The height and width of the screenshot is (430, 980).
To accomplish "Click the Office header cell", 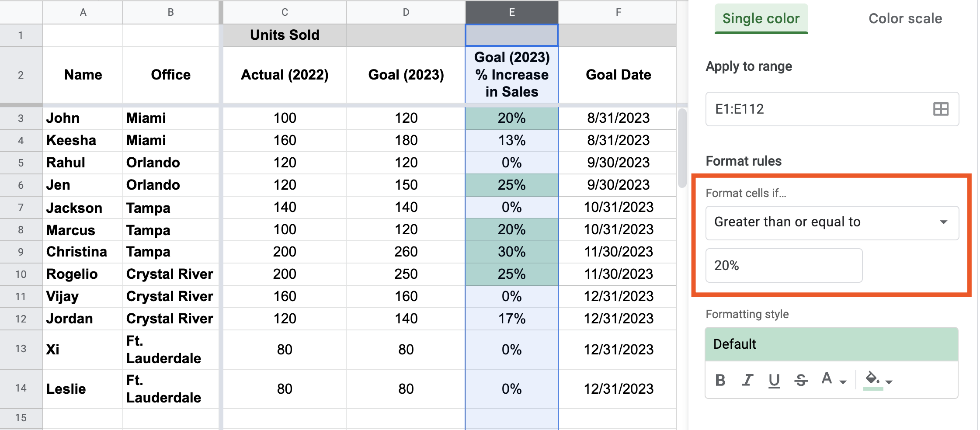I will click(170, 75).
